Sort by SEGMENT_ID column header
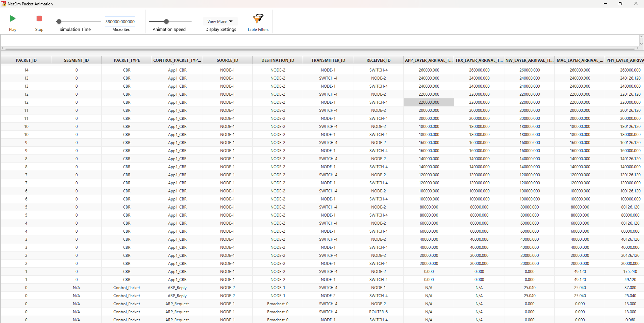 pos(77,60)
